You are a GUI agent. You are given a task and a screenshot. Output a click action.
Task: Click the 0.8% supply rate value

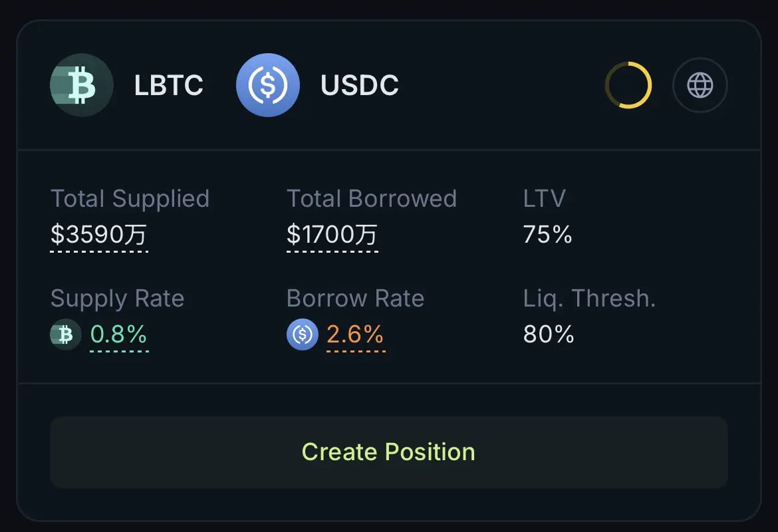118,334
